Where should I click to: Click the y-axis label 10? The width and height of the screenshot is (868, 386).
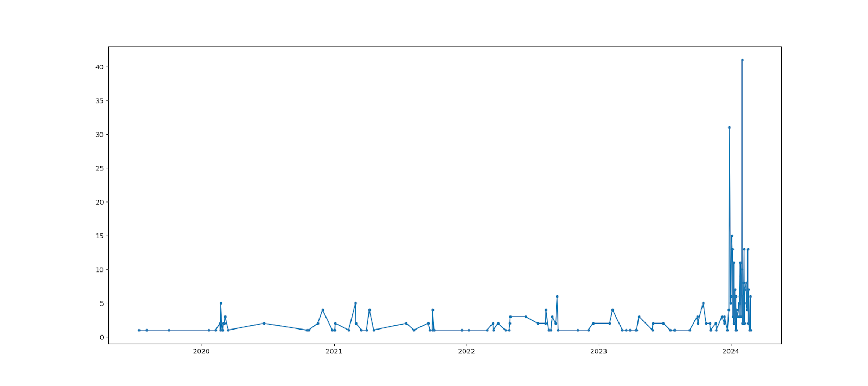[99, 270]
